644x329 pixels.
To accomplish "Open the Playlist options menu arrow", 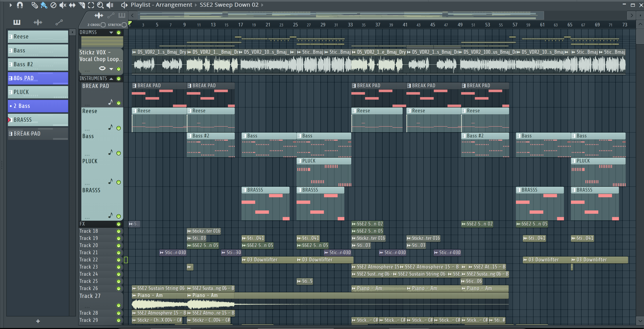I will (11, 5).
